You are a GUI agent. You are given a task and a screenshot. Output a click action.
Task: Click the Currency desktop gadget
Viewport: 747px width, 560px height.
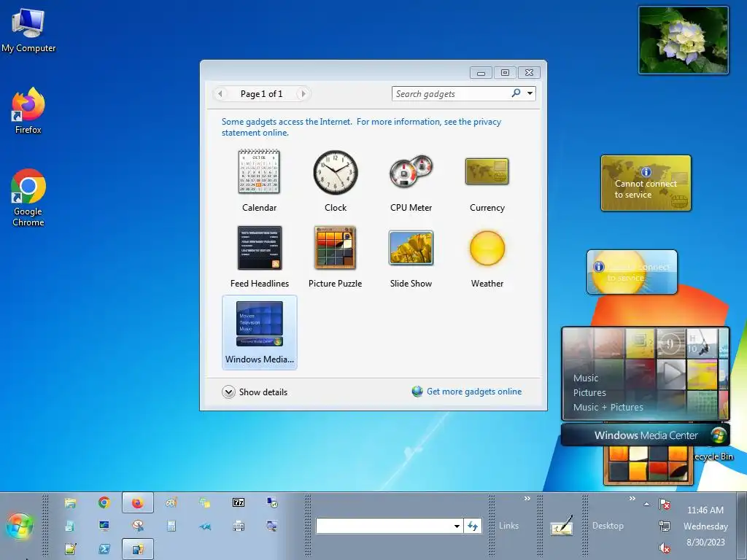(646, 183)
